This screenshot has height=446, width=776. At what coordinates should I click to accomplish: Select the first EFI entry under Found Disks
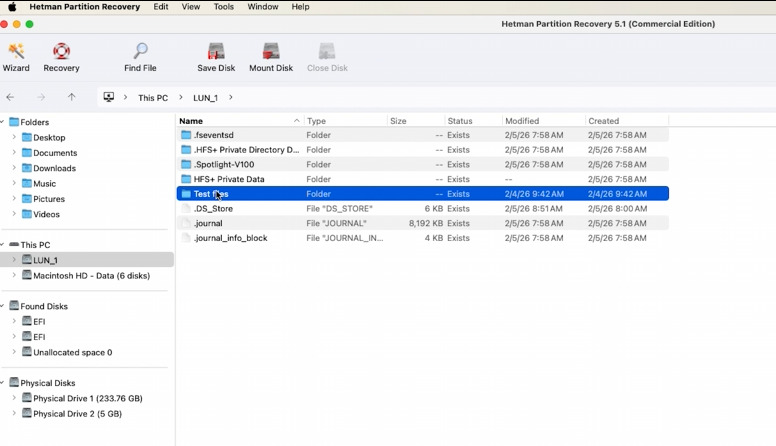(x=40, y=321)
